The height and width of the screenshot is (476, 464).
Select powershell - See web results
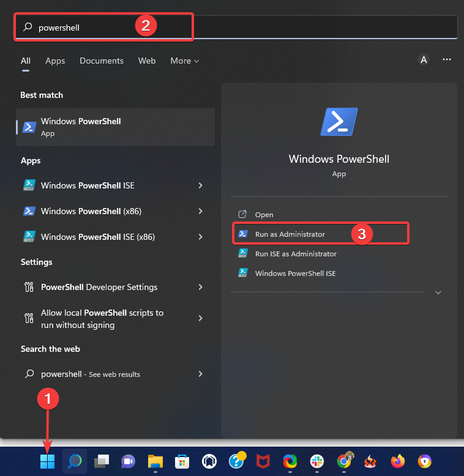pos(116,374)
